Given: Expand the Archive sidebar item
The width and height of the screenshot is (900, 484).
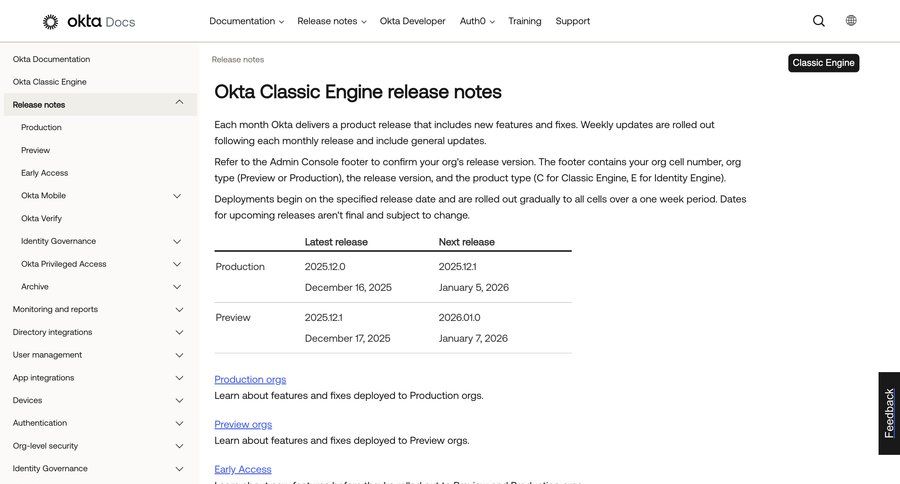Looking at the screenshot, I should (x=177, y=287).
